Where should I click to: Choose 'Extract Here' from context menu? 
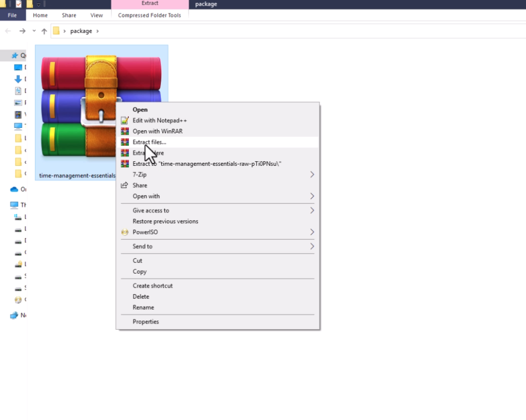148,153
